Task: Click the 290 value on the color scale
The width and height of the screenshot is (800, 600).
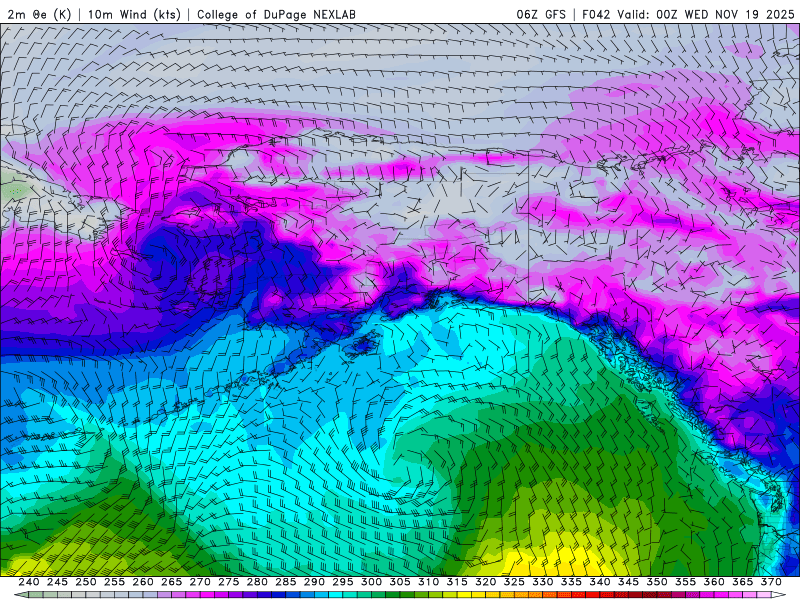Action: 314,582
